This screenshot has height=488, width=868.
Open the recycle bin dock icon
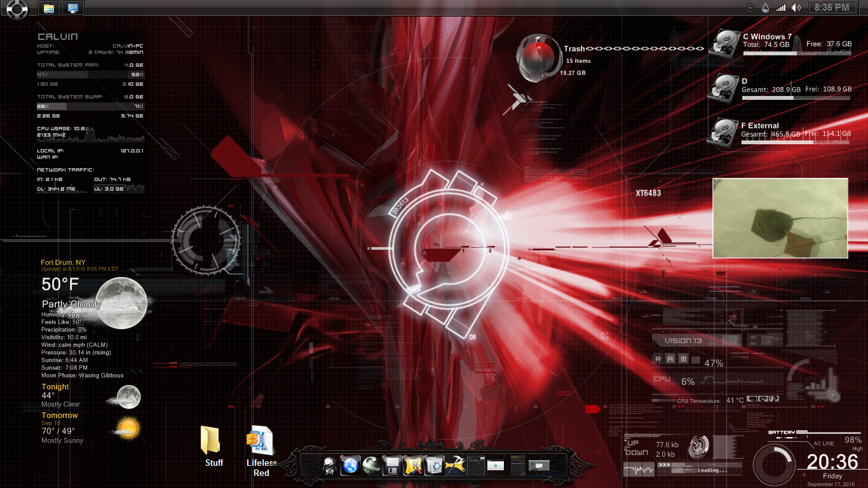click(x=434, y=466)
